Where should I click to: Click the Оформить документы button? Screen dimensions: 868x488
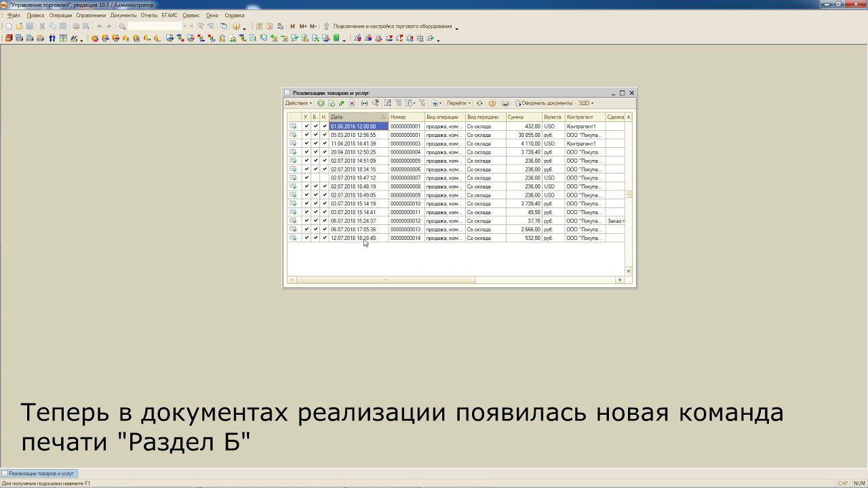[x=544, y=103]
